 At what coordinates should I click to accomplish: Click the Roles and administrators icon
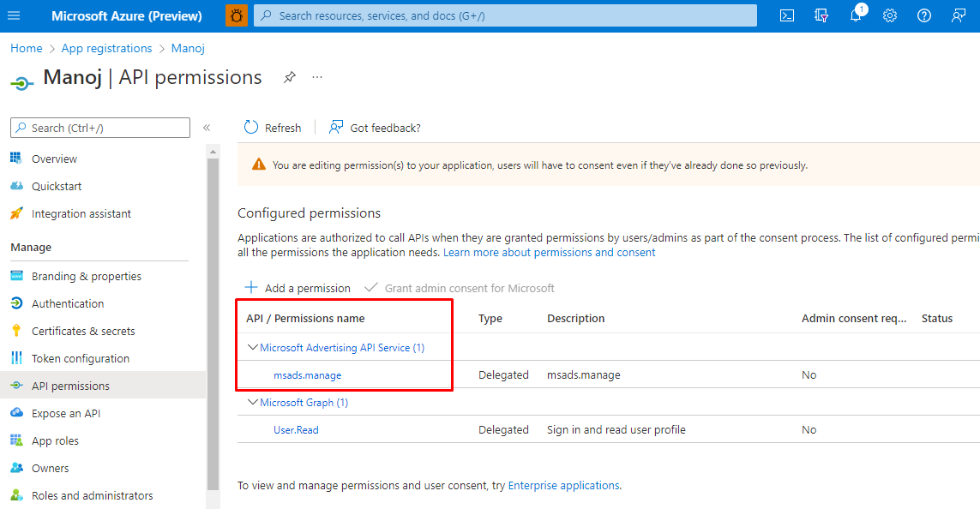pos(16,495)
